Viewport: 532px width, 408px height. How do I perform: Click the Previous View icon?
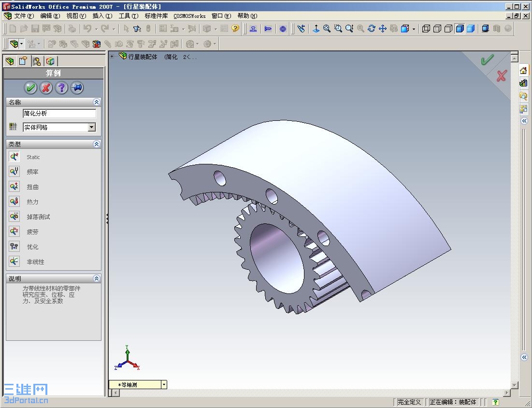(x=301, y=29)
